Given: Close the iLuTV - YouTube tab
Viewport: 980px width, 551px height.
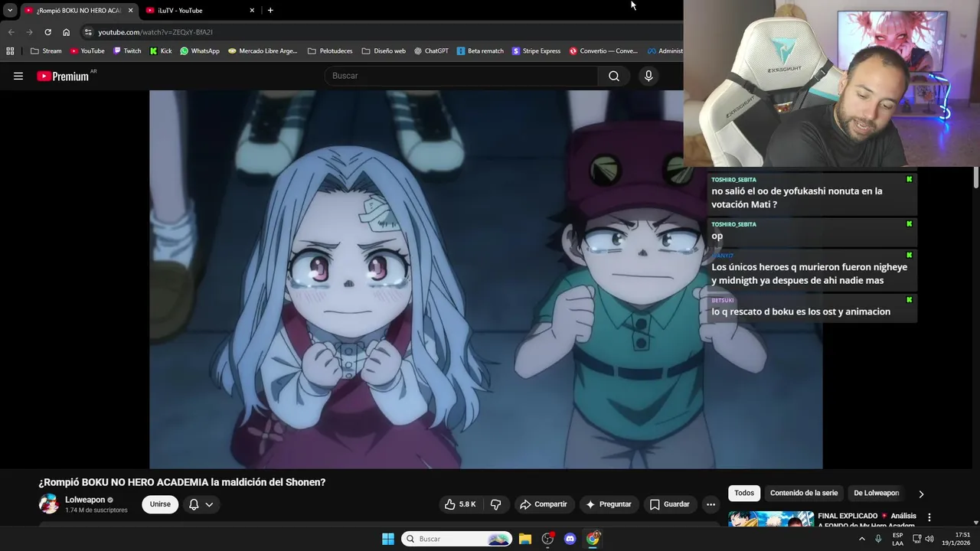Looking at the screenshot, I should click(252, 10).
